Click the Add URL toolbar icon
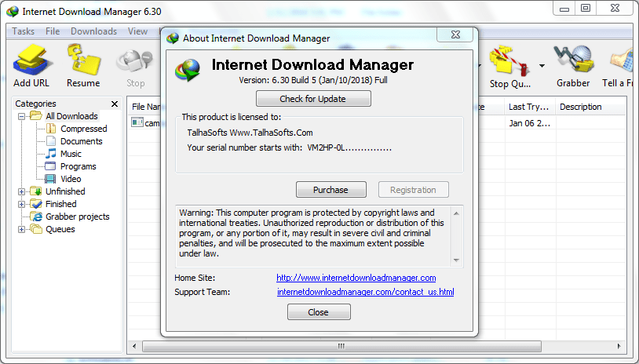Screen dimensions: 639x364 (31, 60)
